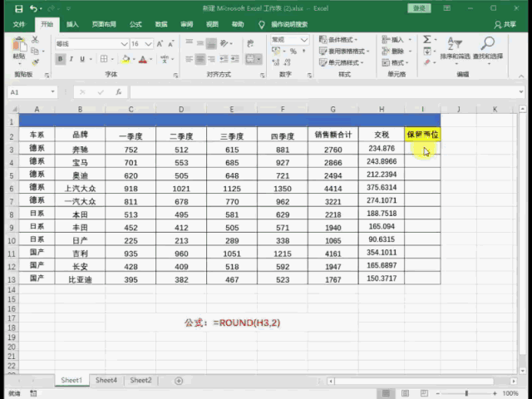Switch to Page Break Preview icon

tap(424, 393)
